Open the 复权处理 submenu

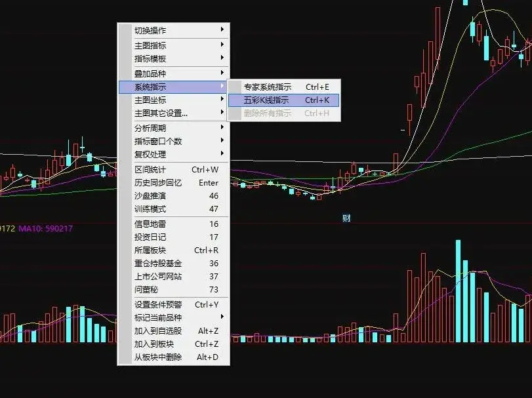[174, 154]
